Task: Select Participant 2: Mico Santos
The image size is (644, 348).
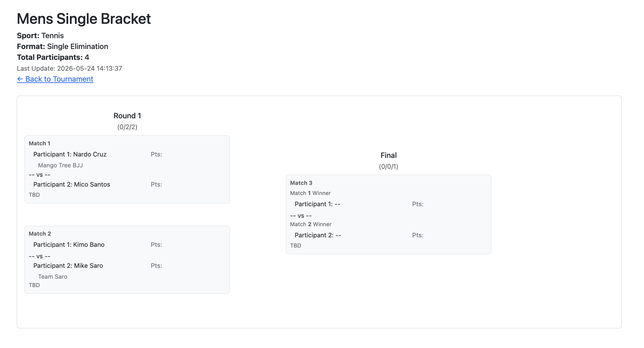Action: 72,185
